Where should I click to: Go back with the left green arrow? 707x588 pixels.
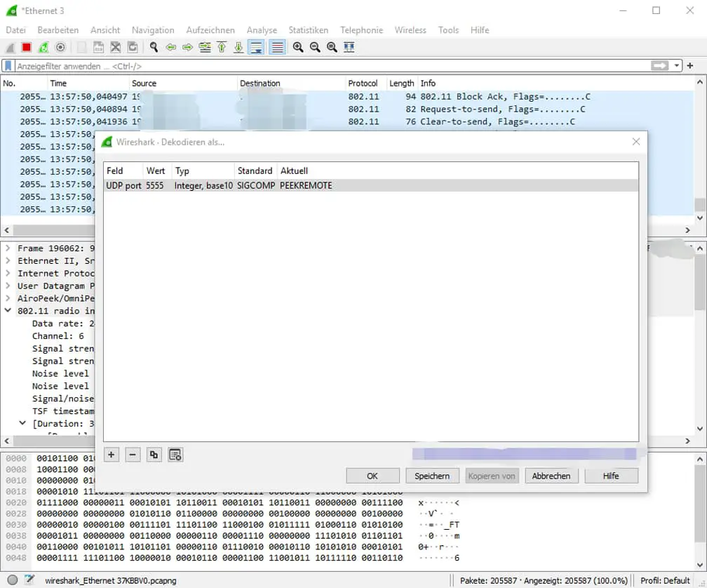pyautogui.click(x=171, y=47)
